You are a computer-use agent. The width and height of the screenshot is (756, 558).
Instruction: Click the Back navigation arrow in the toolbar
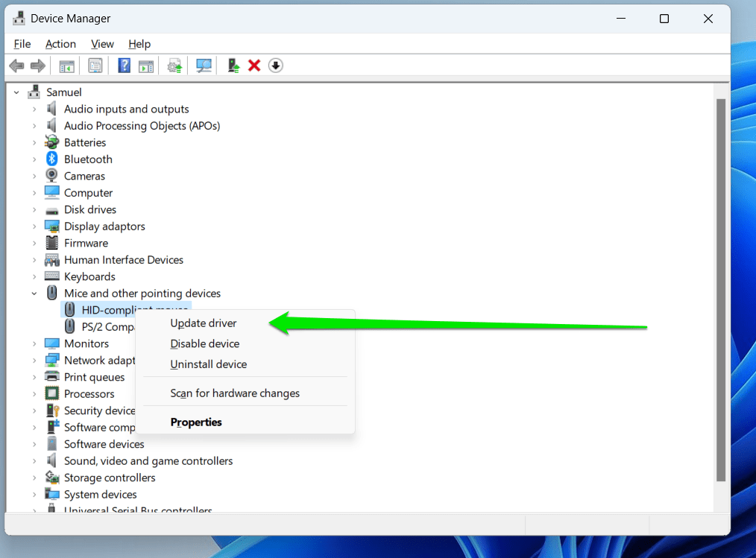click(x=16, y=66)
